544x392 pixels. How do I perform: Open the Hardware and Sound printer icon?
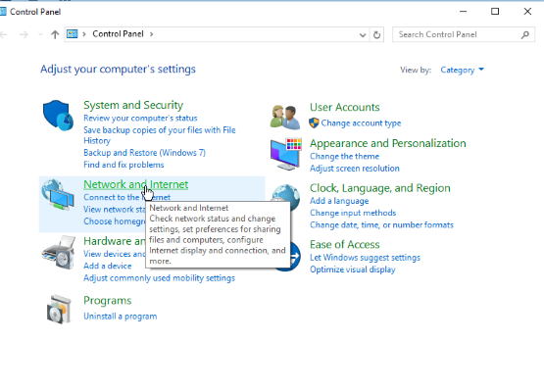(58, 253)
